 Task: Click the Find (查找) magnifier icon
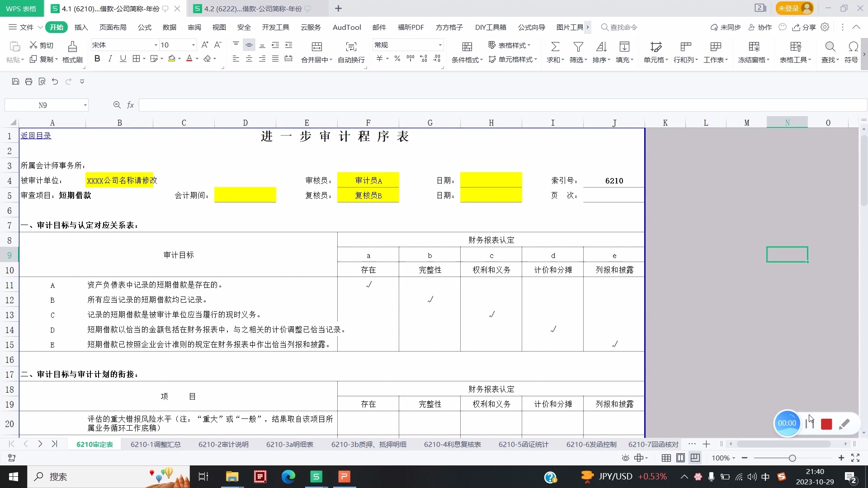830,47
